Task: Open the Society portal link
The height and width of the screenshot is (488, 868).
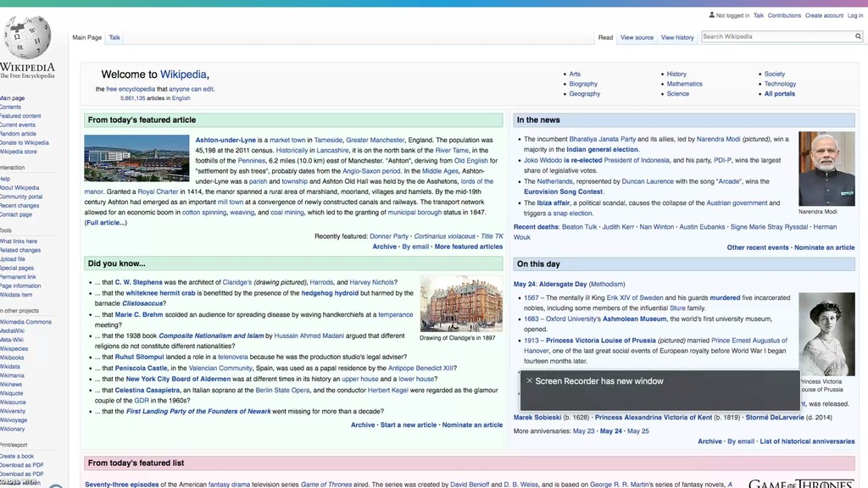Action: 775,75
